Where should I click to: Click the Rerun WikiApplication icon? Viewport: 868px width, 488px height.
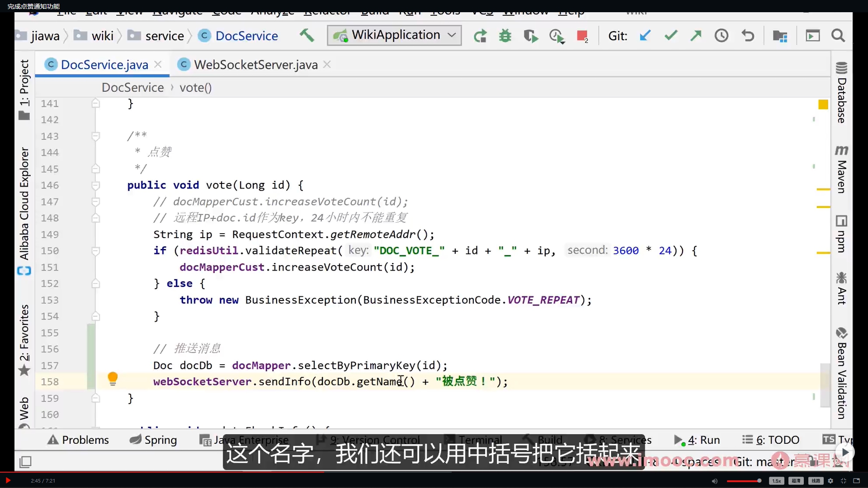click(480, 36)
